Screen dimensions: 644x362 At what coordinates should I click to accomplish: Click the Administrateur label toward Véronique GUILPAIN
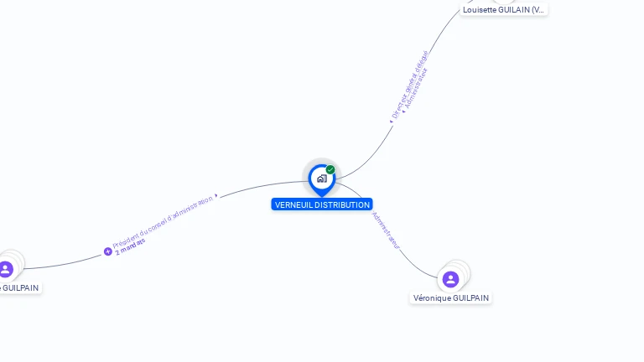click(386, 230)
